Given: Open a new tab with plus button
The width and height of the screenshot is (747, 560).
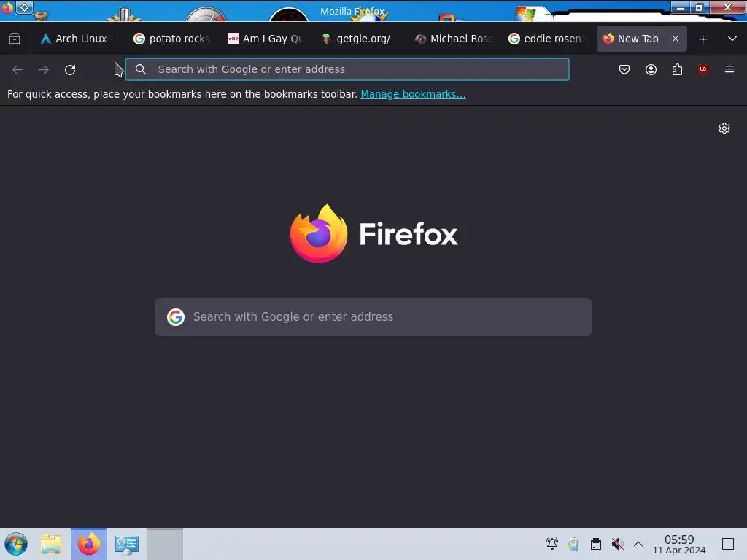Looking at the screenshot, I should [703, 39].
